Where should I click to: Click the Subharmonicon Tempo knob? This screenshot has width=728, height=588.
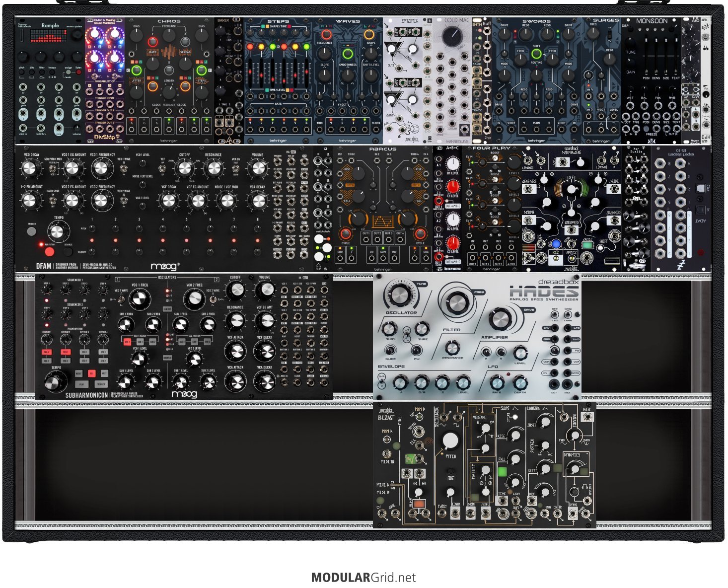55,381
